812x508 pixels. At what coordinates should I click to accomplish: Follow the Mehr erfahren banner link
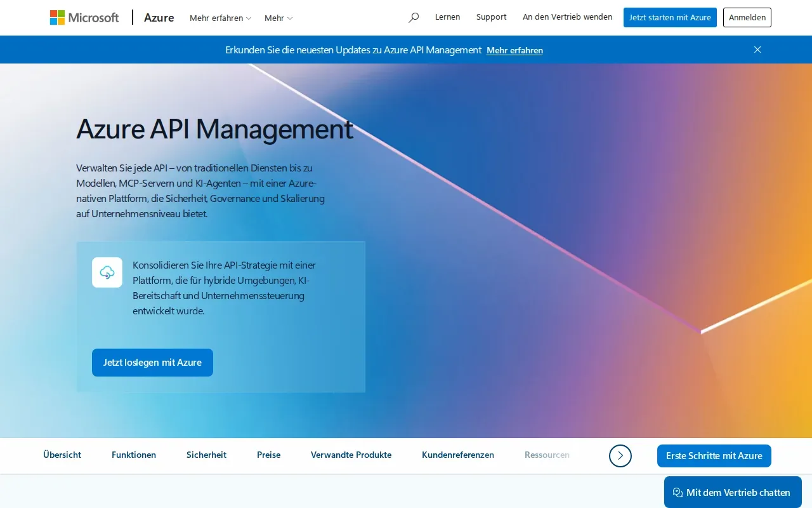click(x=514, y=50)
